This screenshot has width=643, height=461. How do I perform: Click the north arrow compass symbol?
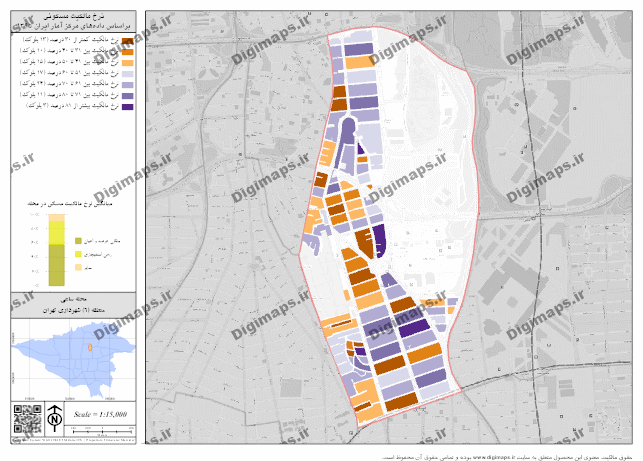(55, 419)
